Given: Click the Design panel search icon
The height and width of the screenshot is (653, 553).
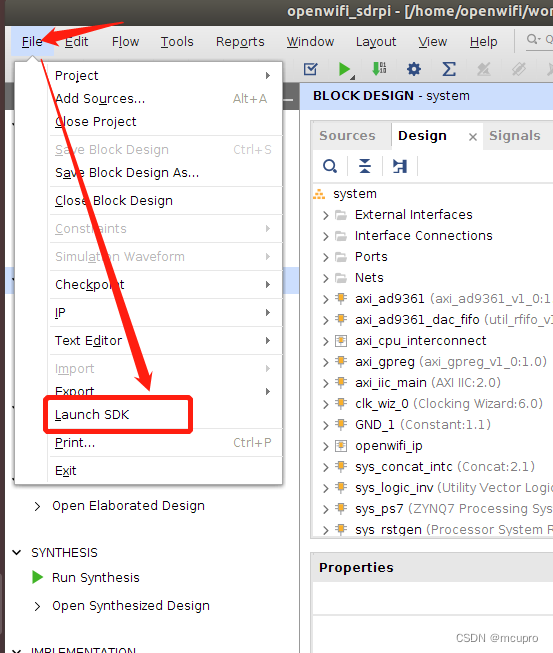Looking at the screenshot, I should pyautogui.click(x=330, y=166).
